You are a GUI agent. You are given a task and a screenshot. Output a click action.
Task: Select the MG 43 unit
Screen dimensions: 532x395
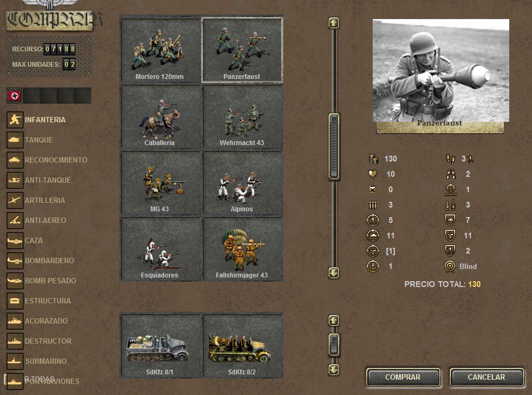tap(160, 183)
